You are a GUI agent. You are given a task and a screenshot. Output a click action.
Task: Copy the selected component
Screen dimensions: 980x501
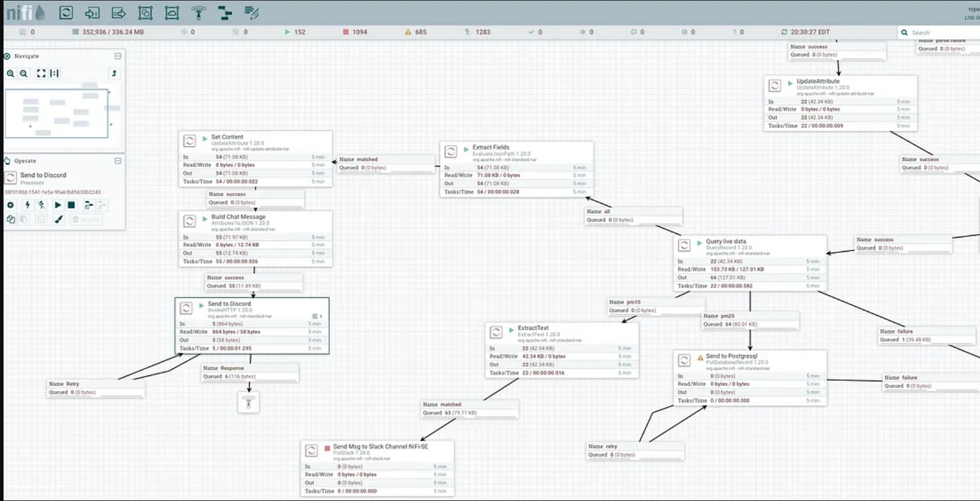11,220
